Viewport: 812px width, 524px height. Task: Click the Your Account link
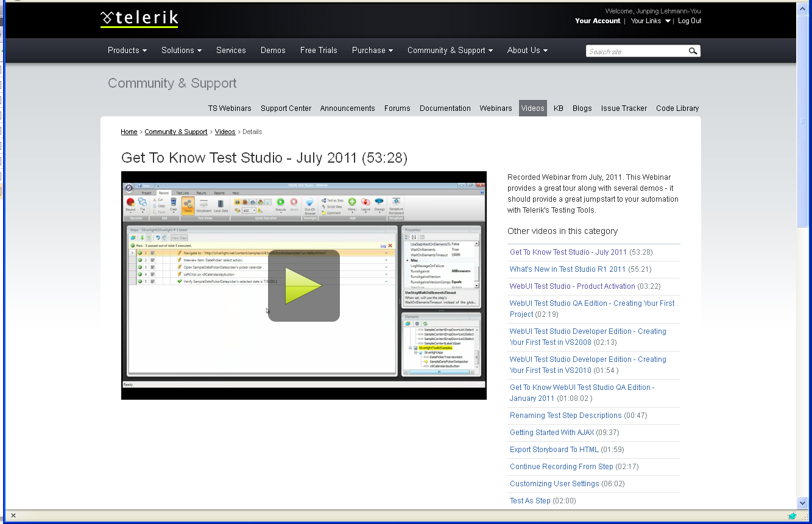(x=598, y=21)
